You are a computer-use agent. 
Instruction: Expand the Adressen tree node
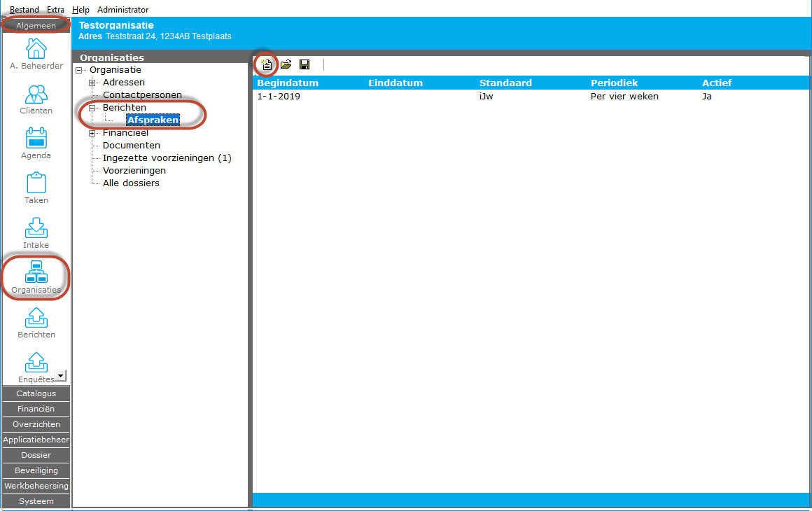(92, 83)
